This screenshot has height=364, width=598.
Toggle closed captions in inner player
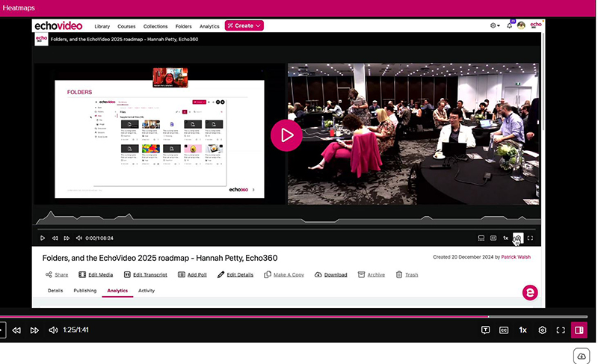click(x=493, y=238)
